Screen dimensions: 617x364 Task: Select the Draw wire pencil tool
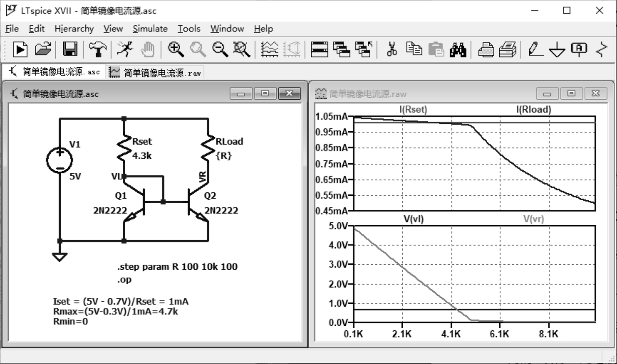click(x=535, y=50)
